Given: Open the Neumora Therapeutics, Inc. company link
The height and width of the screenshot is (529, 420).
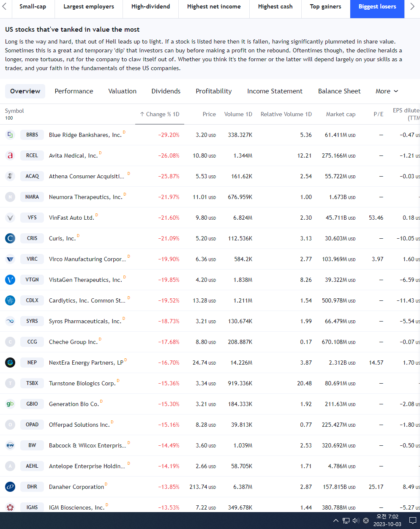Looking at the screenshot, I should tap(86, 197).
